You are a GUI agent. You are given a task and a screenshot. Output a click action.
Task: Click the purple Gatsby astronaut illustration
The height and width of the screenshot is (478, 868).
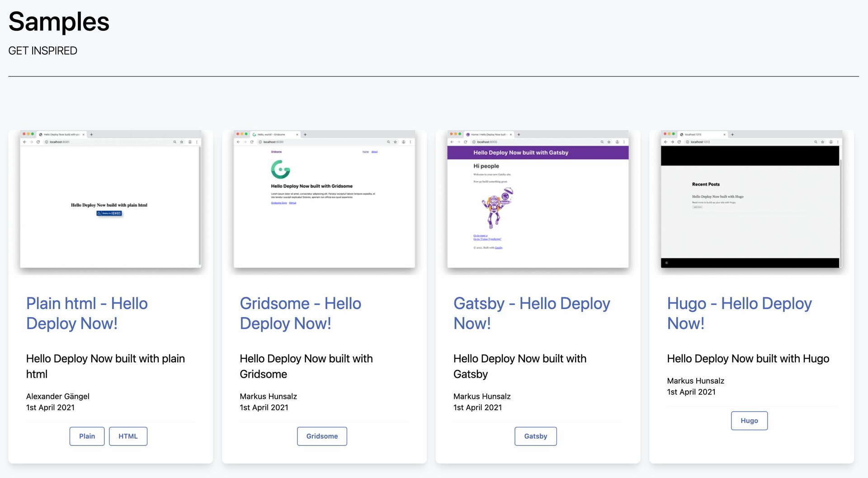[497, 208]
